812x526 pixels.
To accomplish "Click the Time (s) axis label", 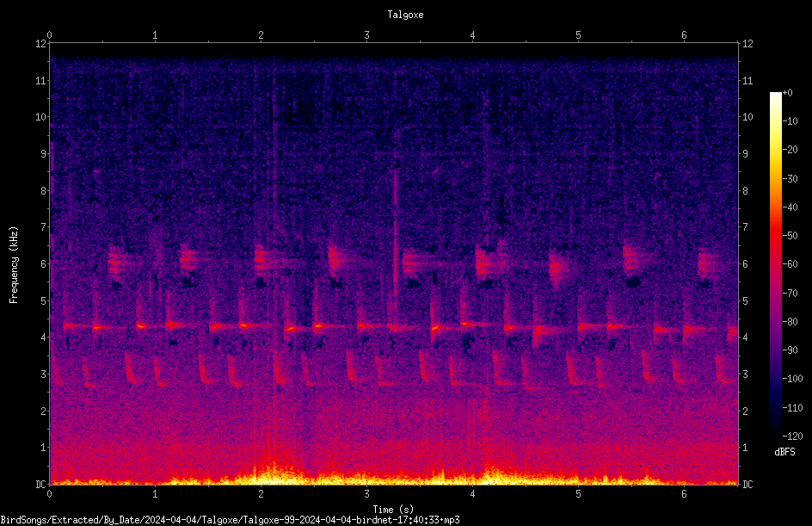I will [393, 510].
